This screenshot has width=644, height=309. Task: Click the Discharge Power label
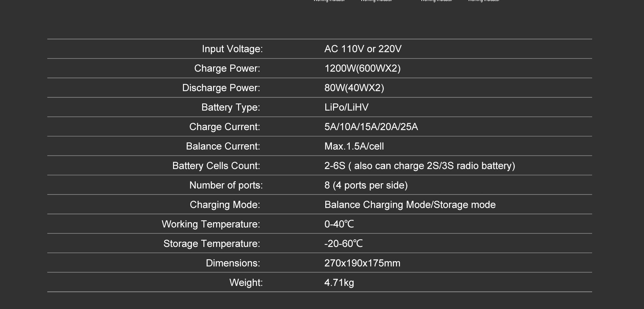[x=221, y=88]
